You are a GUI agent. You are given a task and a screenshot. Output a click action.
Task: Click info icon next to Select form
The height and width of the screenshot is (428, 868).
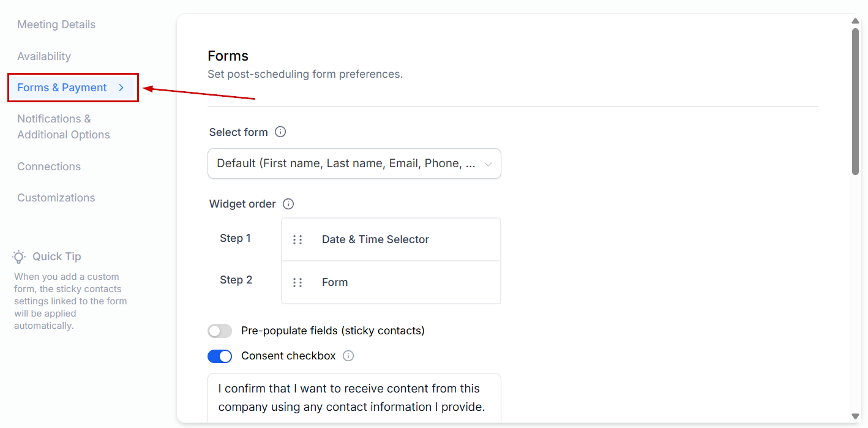(x=280, y=132)
